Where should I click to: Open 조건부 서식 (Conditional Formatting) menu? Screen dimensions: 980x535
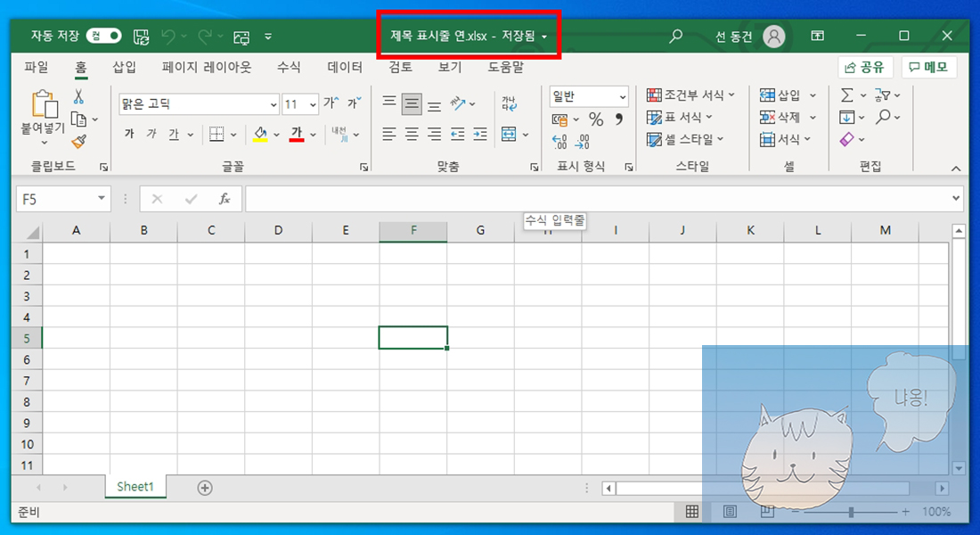[690, 95]
